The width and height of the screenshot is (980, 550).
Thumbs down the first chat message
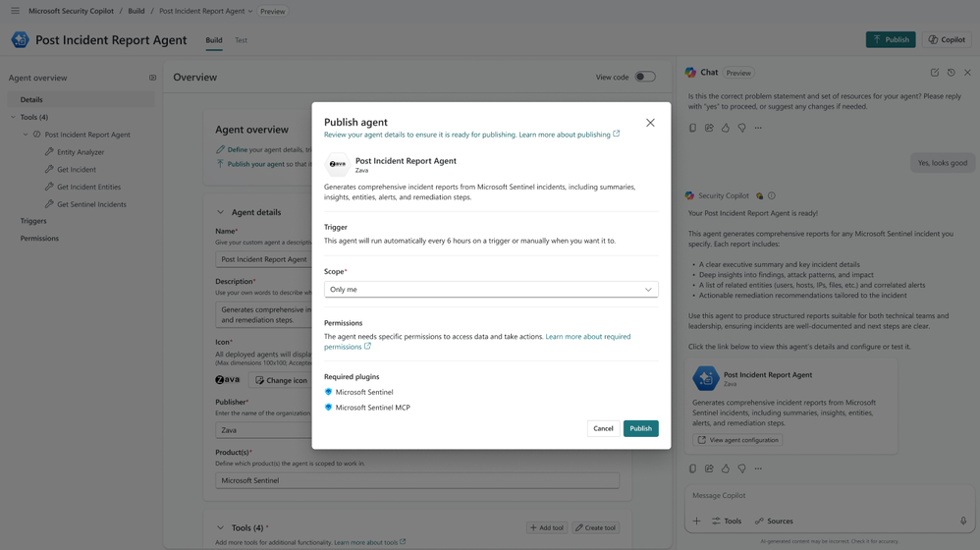tap(741, 128)
